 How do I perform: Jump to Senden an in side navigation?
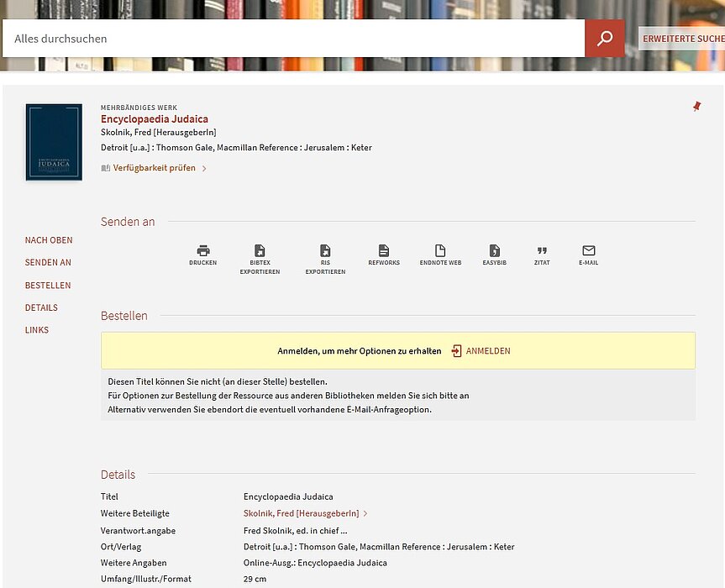[48, 263]
